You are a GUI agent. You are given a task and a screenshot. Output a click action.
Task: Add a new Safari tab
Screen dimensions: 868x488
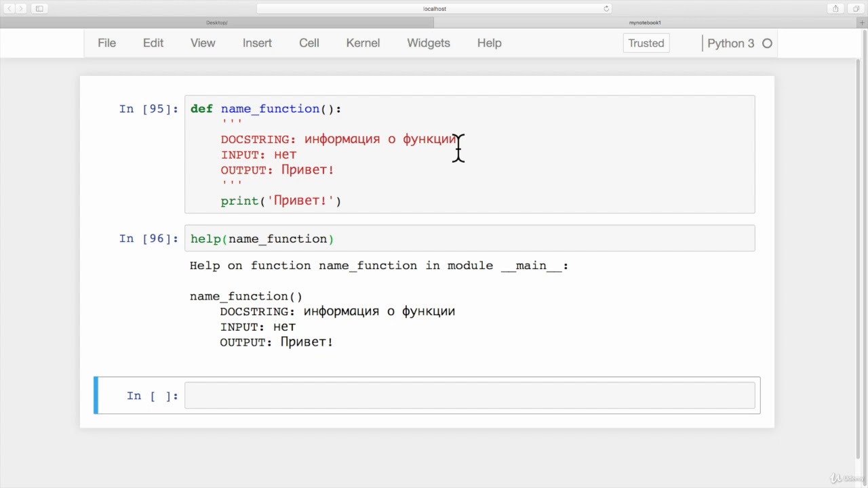pos(863,22)
